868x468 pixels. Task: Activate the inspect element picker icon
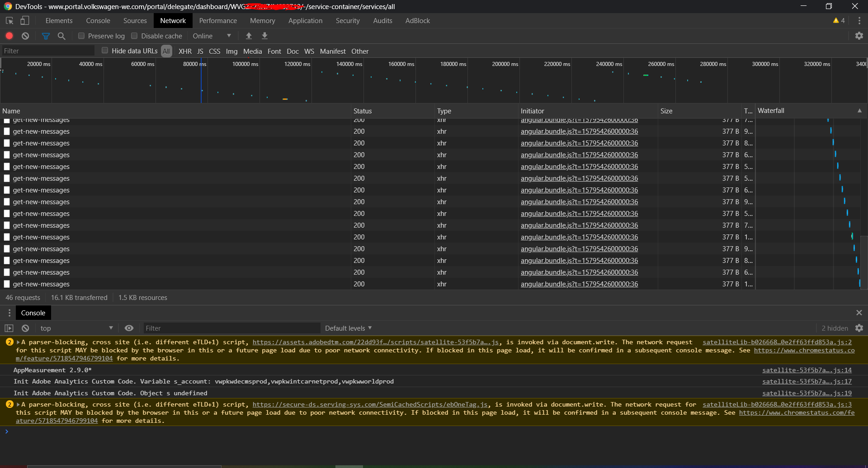click(x=9, y=20)
